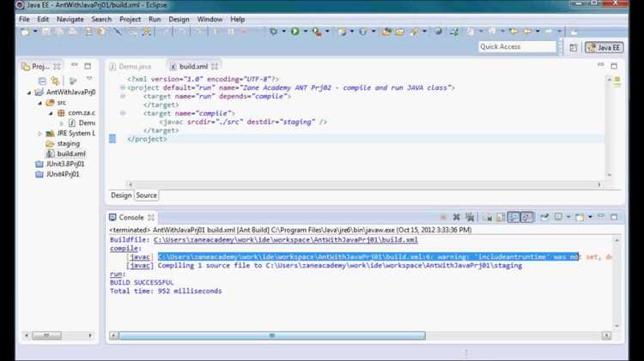The image size is (644, 361).
Task: Click the Project Explorer horizontal scrollbar thumb
Action: (x=47, y=335)
